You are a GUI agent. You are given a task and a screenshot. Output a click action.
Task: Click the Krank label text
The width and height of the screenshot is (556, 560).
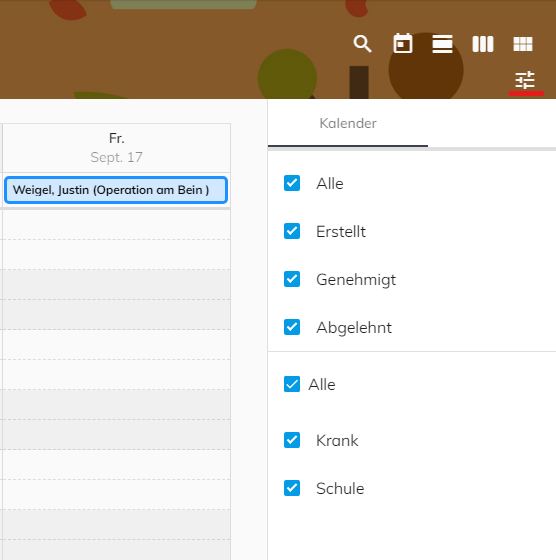tap(337, 440)
